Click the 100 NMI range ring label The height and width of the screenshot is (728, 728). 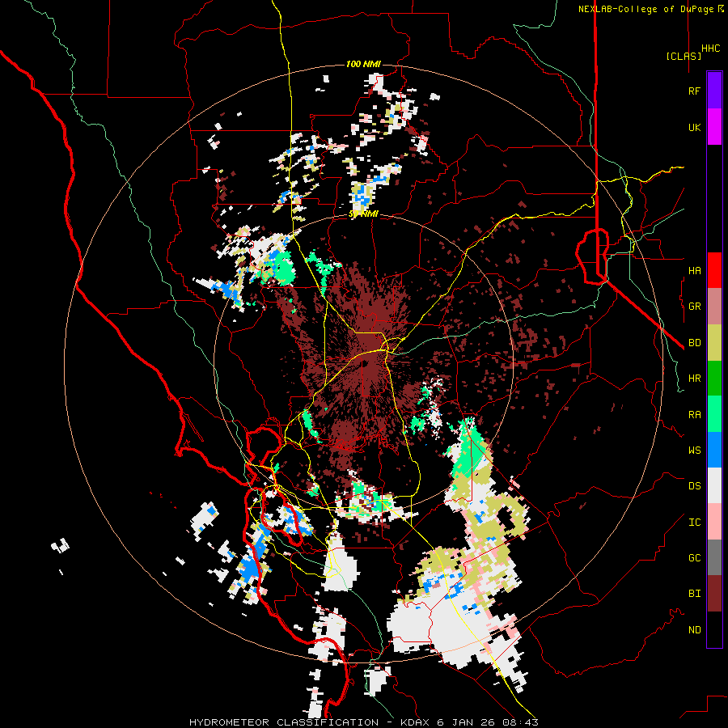(x=363, y=64)
